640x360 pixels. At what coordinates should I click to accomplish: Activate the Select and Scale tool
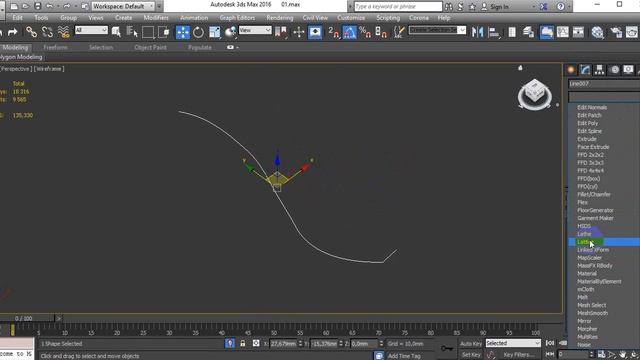pyautogui.click(x=214, y=32)
